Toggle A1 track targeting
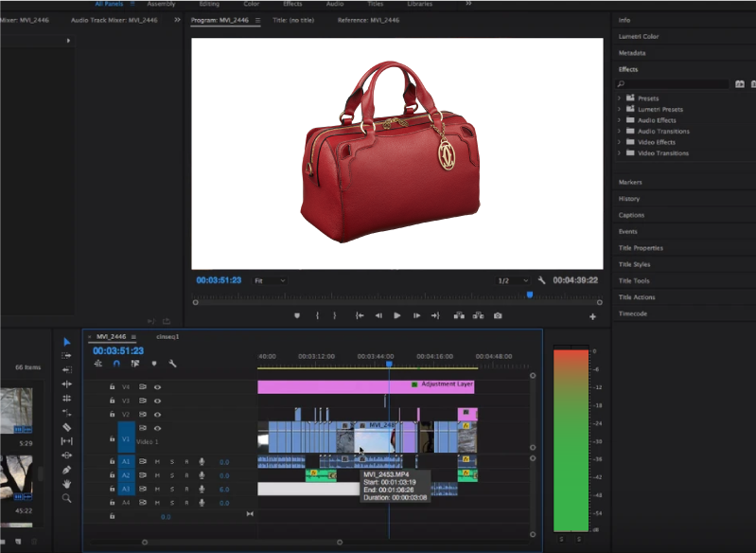The image size is (756, 553). (126, 462)
